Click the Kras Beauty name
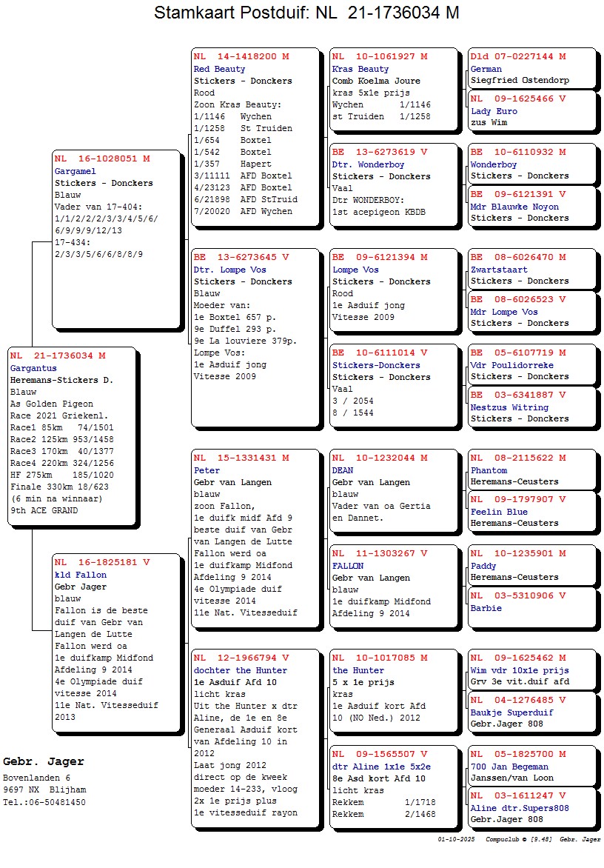The height and width of the screenshot is (868, 604). pyautogui.click(x=360, y=69)
